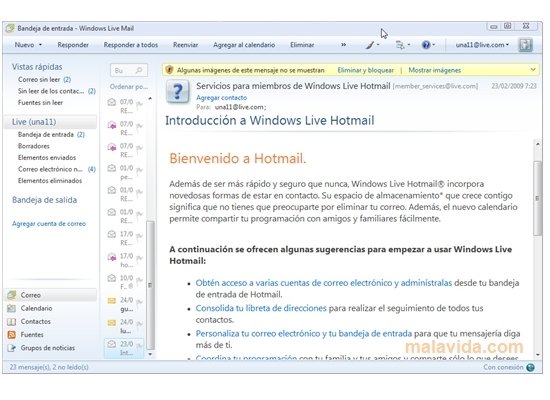
Task: Open the Fuentes sin leer quick view
Action: pyautogui.click(x=40, y=103)
